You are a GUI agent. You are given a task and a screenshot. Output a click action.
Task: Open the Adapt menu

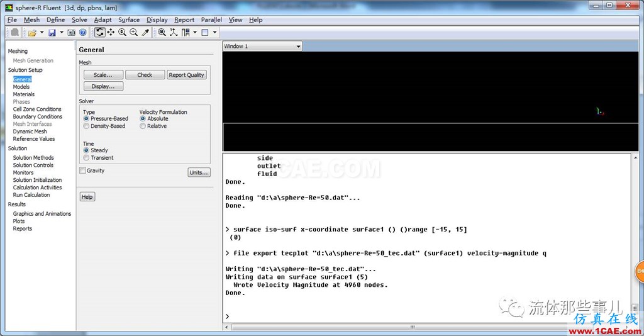click(x=103, y=20)
